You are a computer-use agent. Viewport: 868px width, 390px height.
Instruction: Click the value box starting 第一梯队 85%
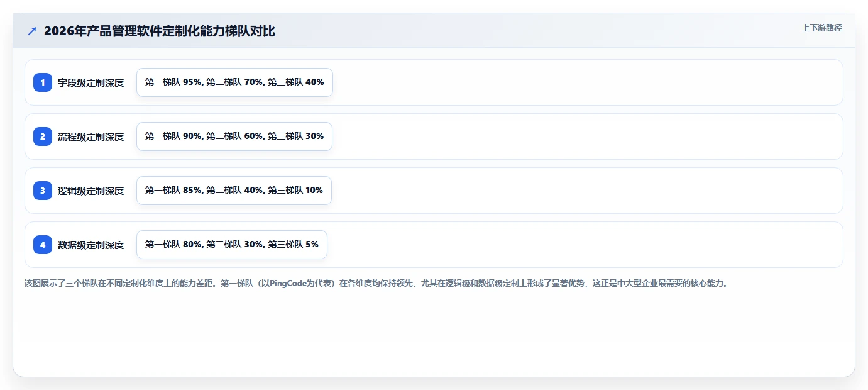click(x=234, y=191)
